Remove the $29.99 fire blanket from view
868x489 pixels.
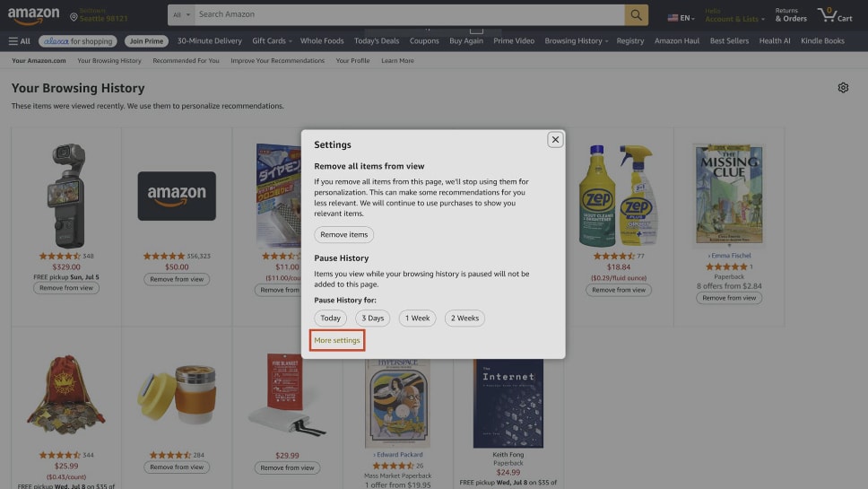[287, 468]
